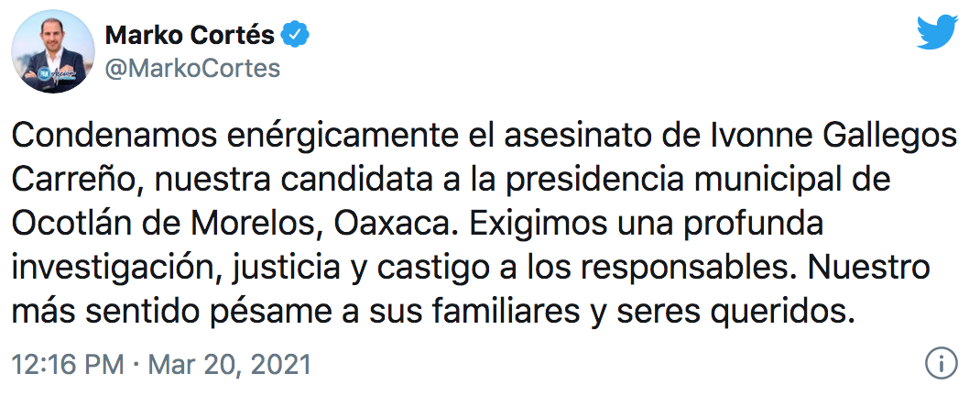
Task: Open the "Marko Cortés" display name
Action: 191,37
